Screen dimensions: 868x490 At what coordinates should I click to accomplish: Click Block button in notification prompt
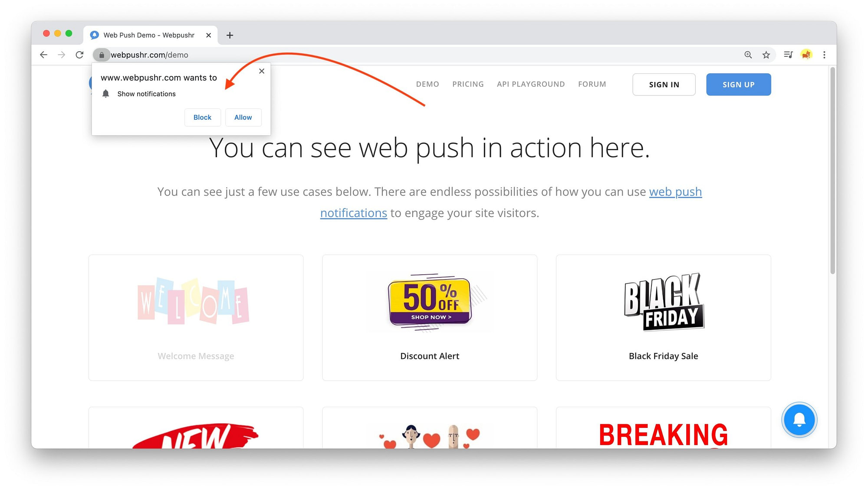coord(203,117)
